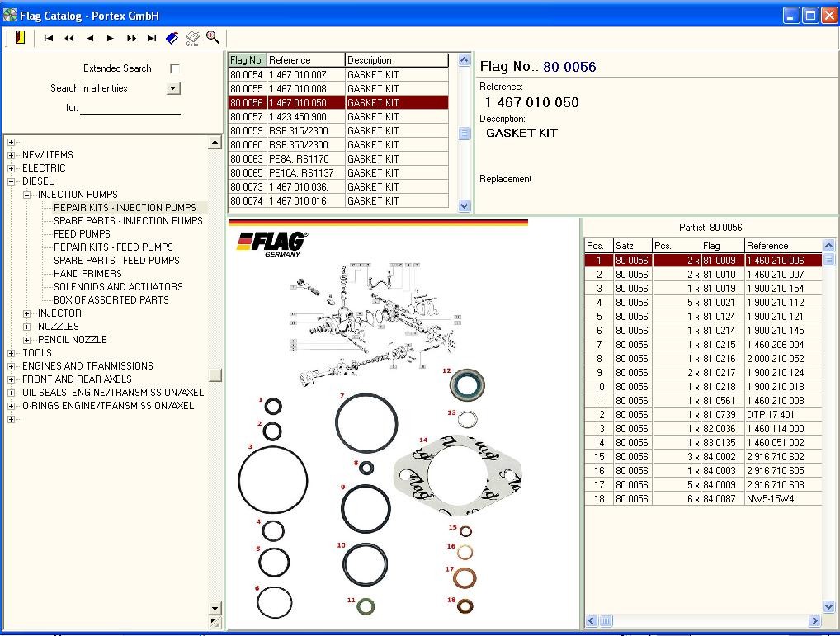Select REPAIR KITS - FEED PUMPS
This screenshot has height=636, width=840.
click(x=113, y=247)
